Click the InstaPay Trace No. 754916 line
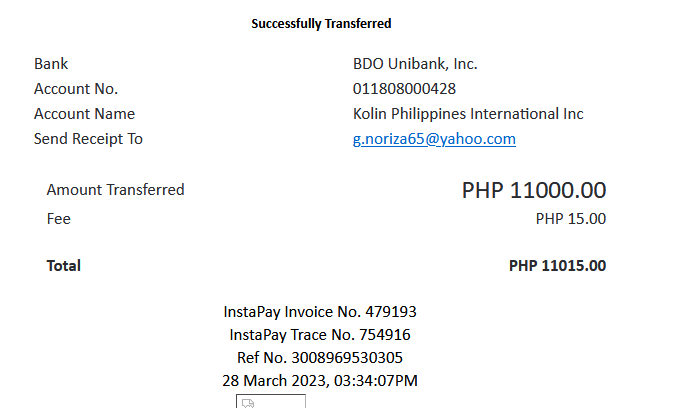676x408 pixels. (x=320, y=335)
